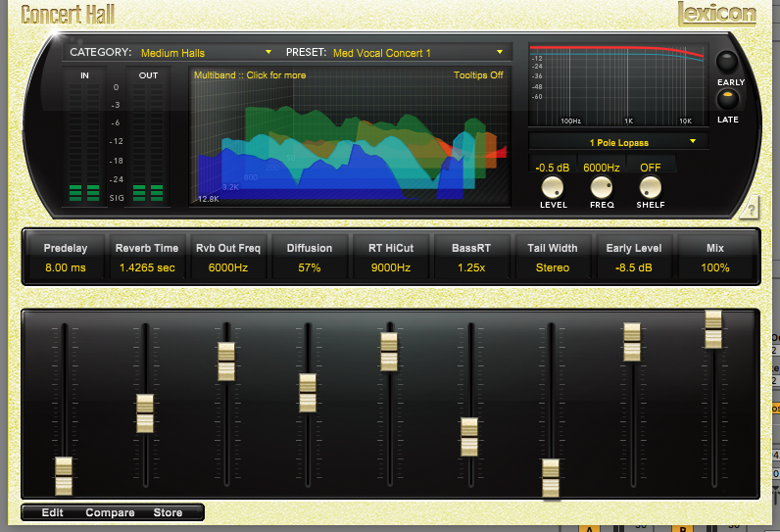This screenshot has height=532, width=780.
Task: Click the SHELF knob
Action: tap(651, 187)
